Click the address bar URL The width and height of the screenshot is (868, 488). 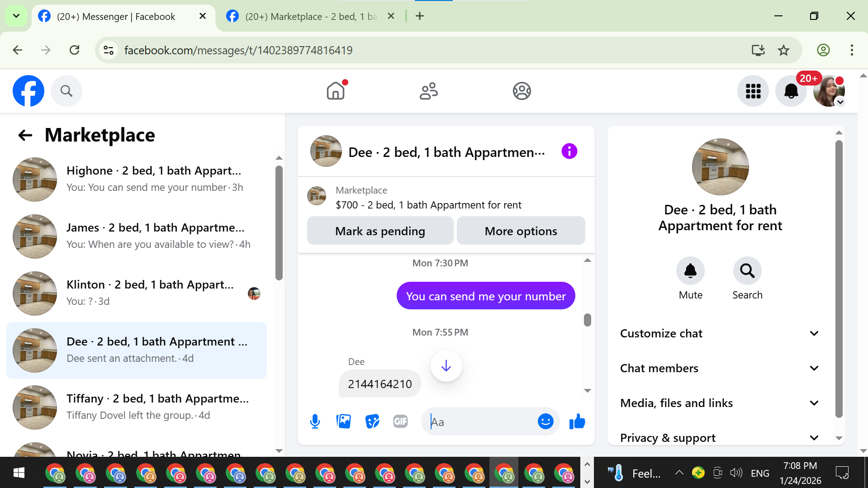pyautogui.click(x=238, y=50)
